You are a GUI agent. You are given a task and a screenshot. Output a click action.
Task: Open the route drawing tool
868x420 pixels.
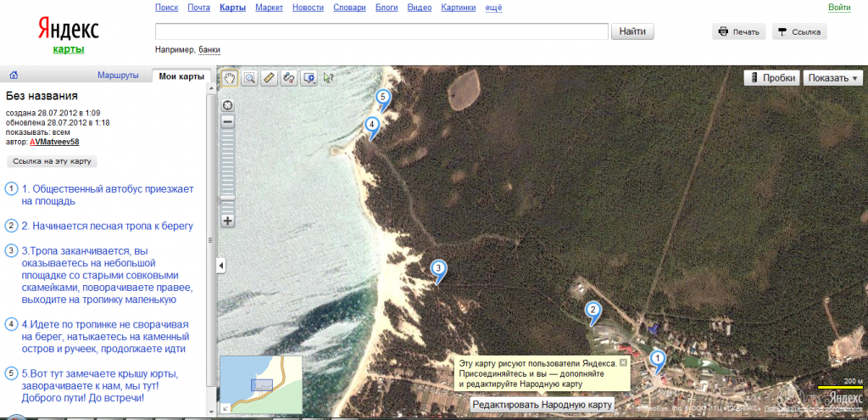click(x=289, y=77)
